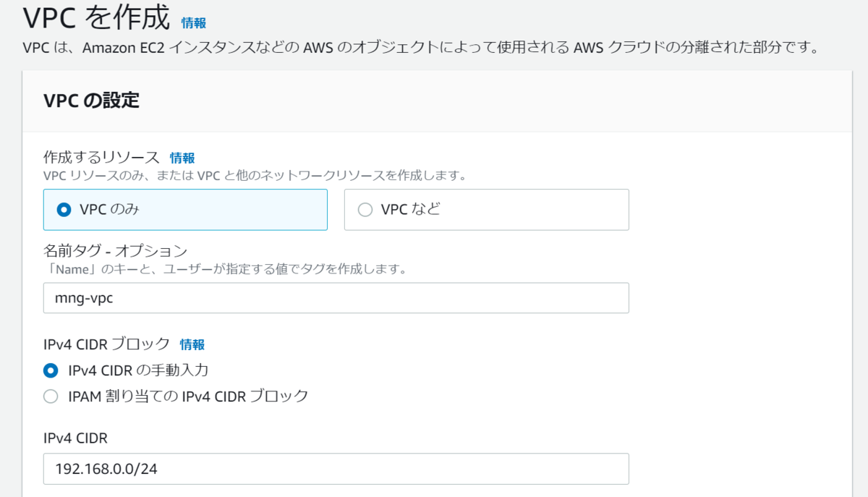Viewport: 868px width, 497px height.
Task: Click the Name tag description text under 名前タグ
Action: click(224, 269)
